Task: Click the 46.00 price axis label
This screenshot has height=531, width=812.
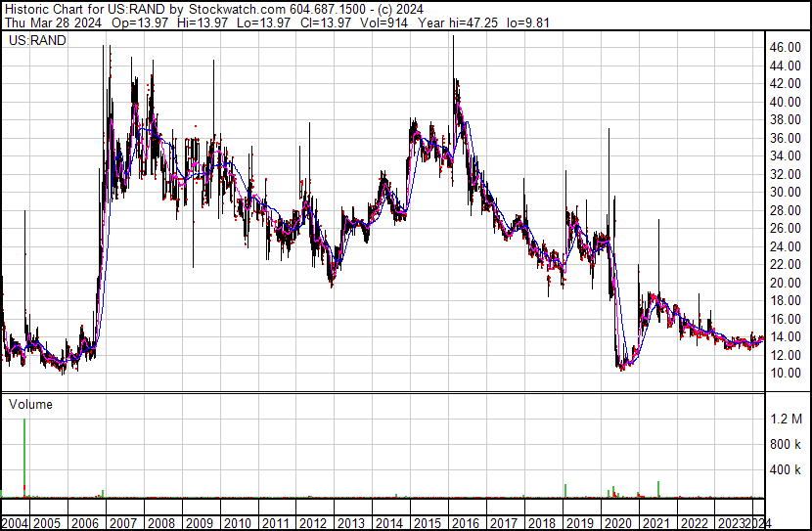Action: click(x=786, y=48)
